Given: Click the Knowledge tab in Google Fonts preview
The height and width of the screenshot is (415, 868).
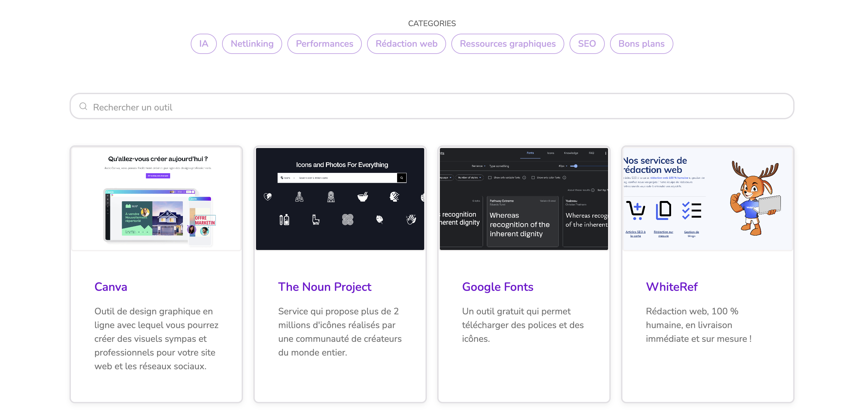Looking at the screenshot, I should point(571,153).
